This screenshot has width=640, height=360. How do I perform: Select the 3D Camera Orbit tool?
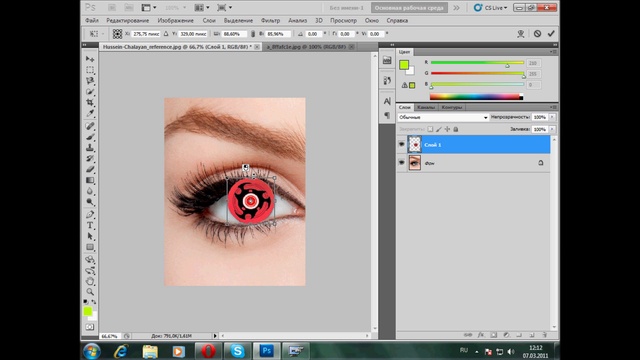click(x=90, y=271)
